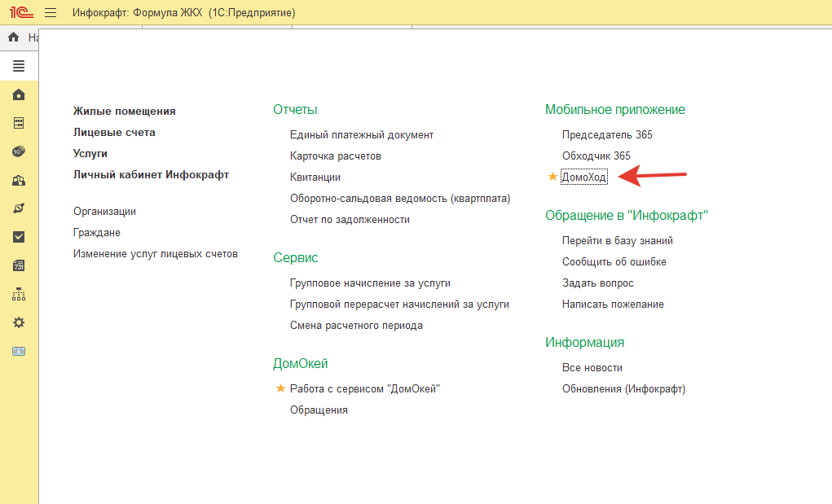The width and height of the screenshot is (832, 504).
Task: Open Жилые помещения
Action: point(124,111)
